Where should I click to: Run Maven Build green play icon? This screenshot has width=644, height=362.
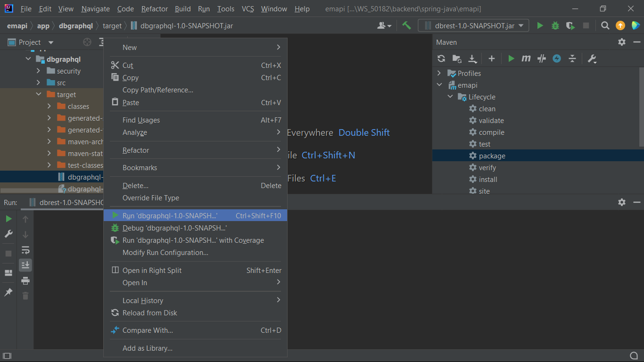(511, 58)
